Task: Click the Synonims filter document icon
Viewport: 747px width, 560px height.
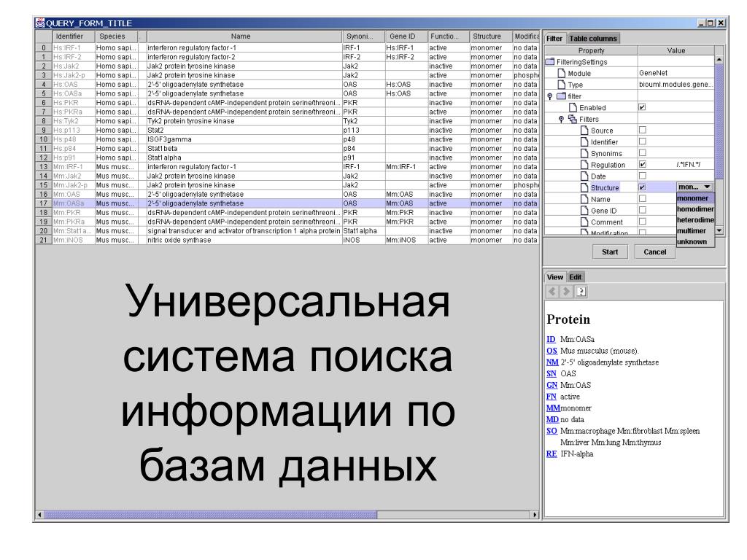Action: (x=584, y=153)
